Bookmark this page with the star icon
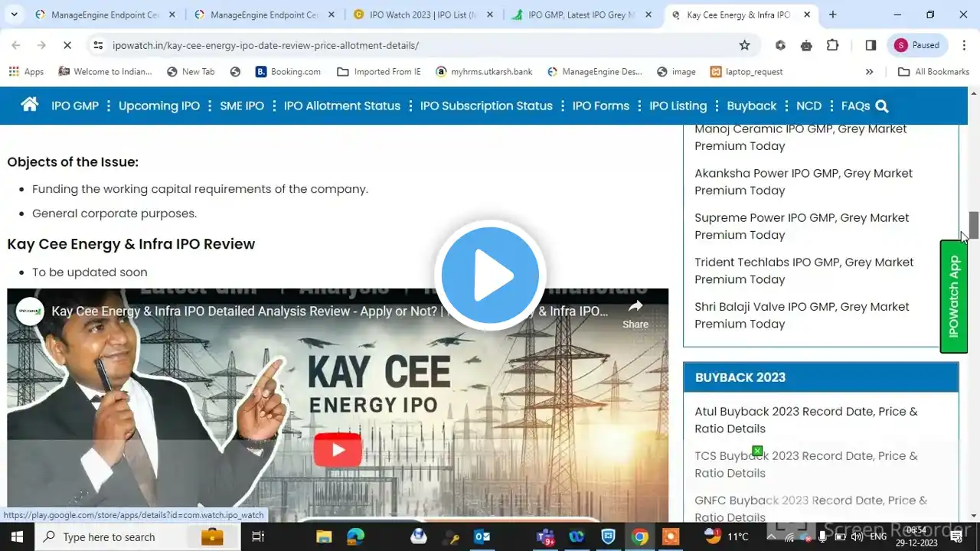The image size is (980, 551). [x=744, y=45]
